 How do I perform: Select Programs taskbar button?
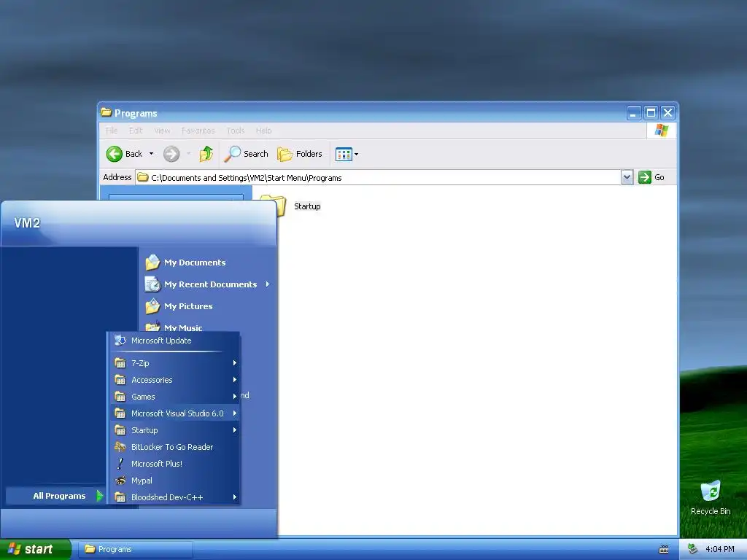pyautogui.click(x=135, y=549)
